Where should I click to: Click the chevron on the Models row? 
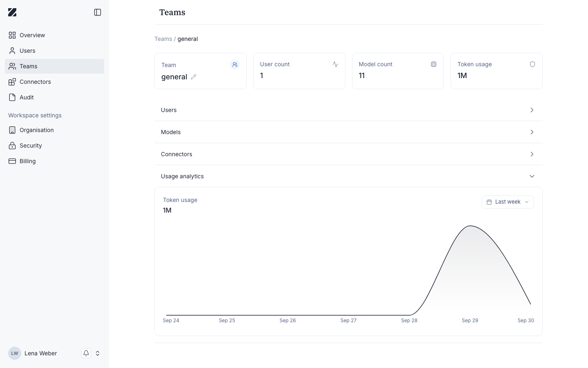pos(532,132)
